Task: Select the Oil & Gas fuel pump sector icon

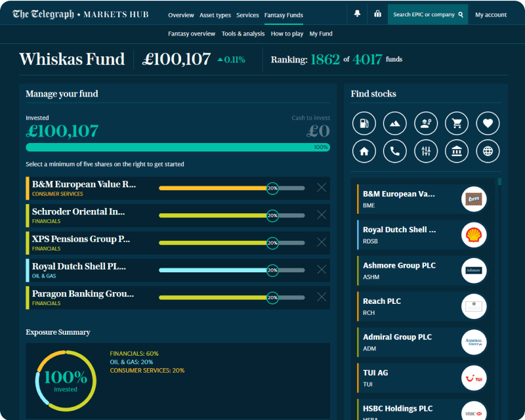Action: pyautogui.click(x=364, y=123)
